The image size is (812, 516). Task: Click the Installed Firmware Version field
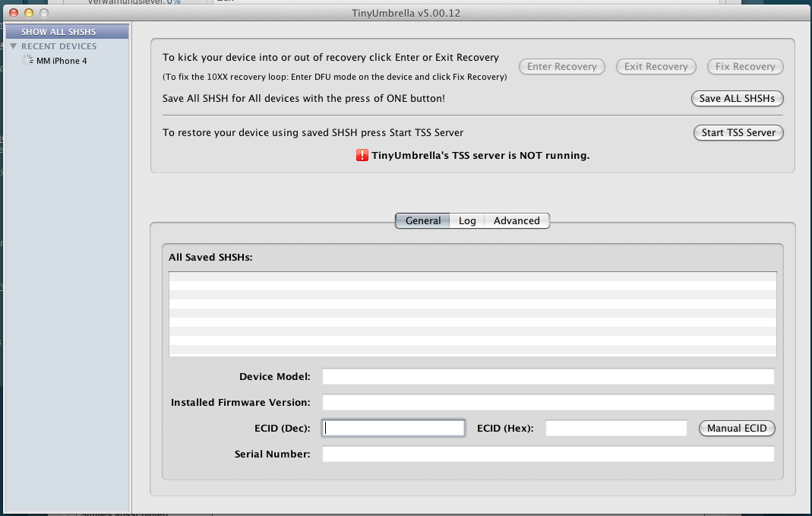548,403
